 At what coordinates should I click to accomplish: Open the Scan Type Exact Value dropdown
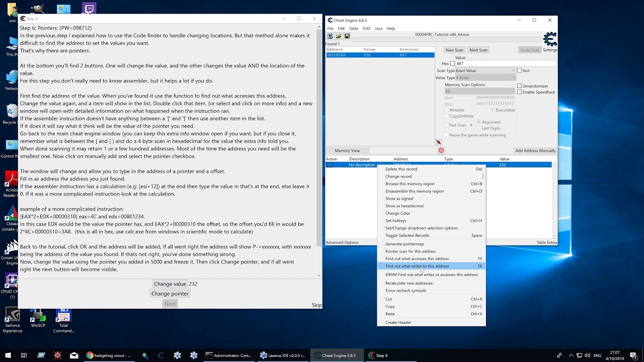(485, 70)
